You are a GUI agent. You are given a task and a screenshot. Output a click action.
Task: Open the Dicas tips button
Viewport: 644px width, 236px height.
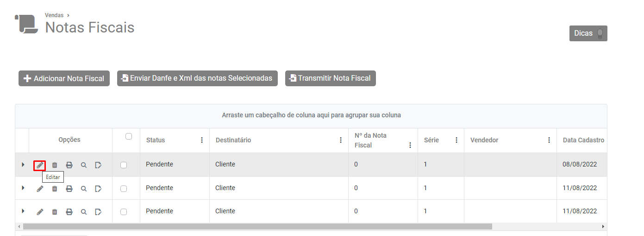pos(588,33)
